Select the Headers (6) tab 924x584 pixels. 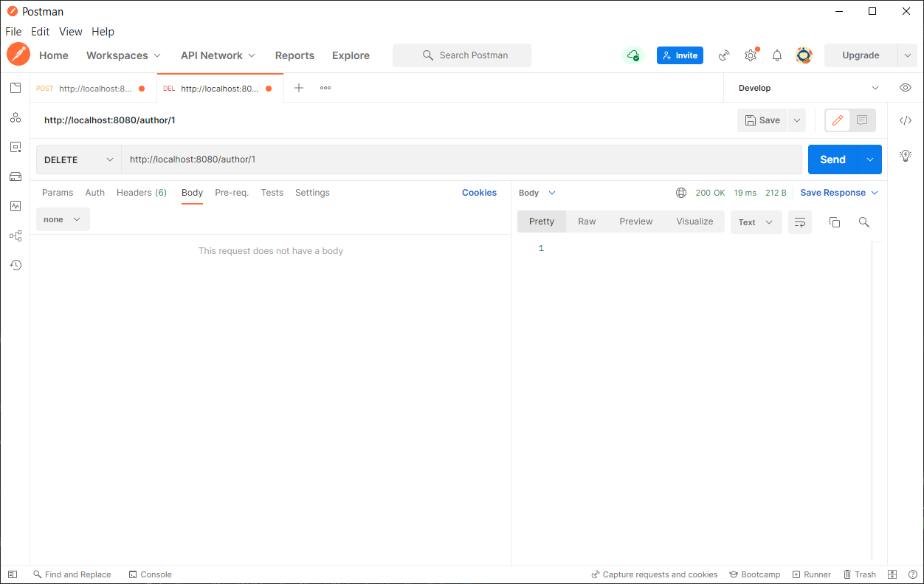[142, 193]
